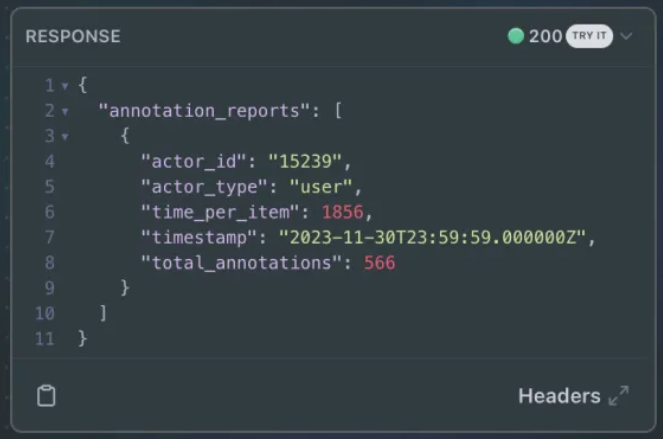The height and width of the screenshot is (439, 663).
Task: Click the "total_annotations" key name
Action: point(241,263)
